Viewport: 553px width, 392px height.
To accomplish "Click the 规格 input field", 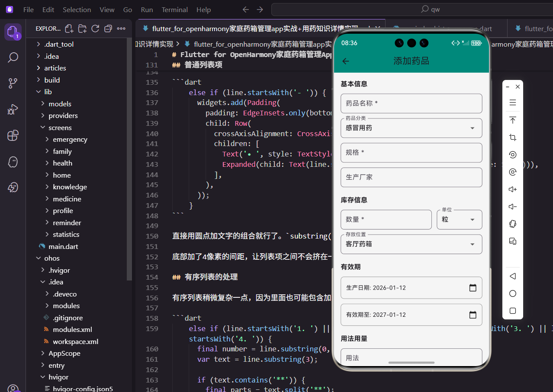I will coord(411,153).
